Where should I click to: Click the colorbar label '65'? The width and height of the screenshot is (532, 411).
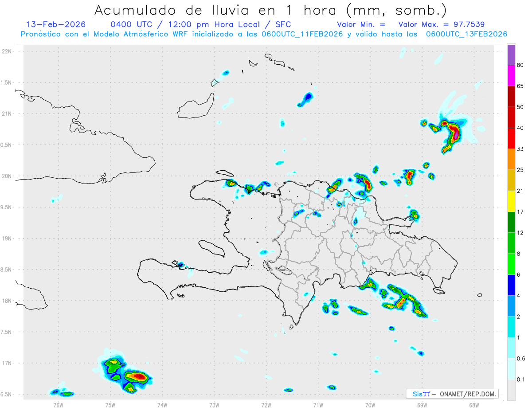click(x=520, y=86)
